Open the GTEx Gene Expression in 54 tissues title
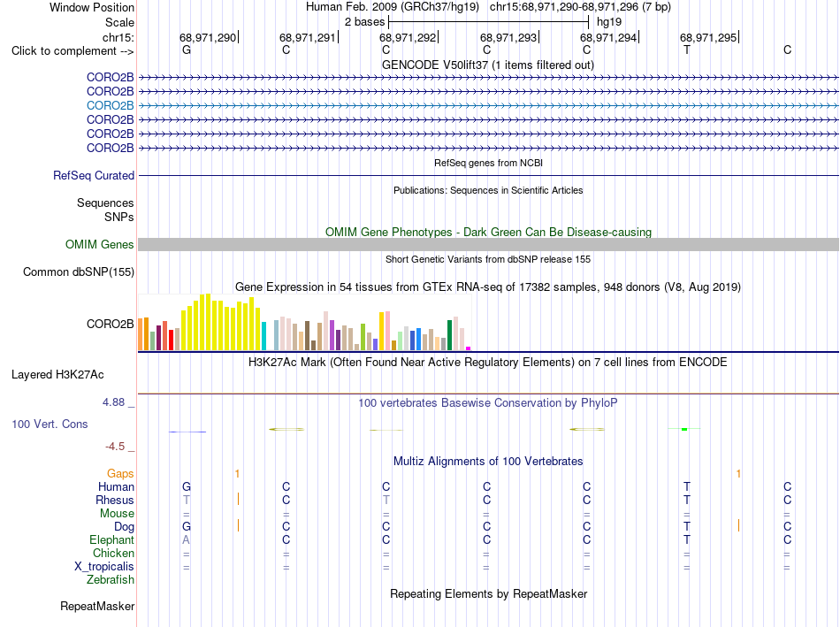Screen dimensions: 840x627 (488, 287)
